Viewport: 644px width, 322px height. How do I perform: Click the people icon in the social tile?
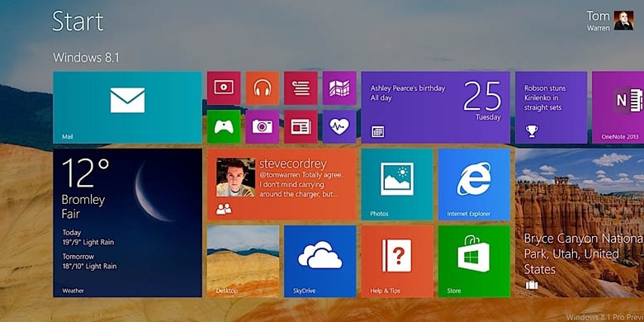(x=224, y=209)
